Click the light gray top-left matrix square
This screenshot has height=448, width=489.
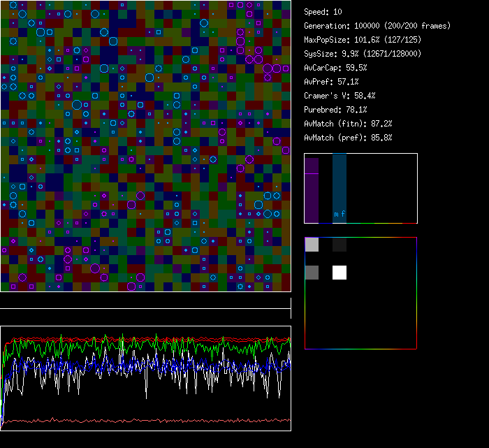pos(312,245)
